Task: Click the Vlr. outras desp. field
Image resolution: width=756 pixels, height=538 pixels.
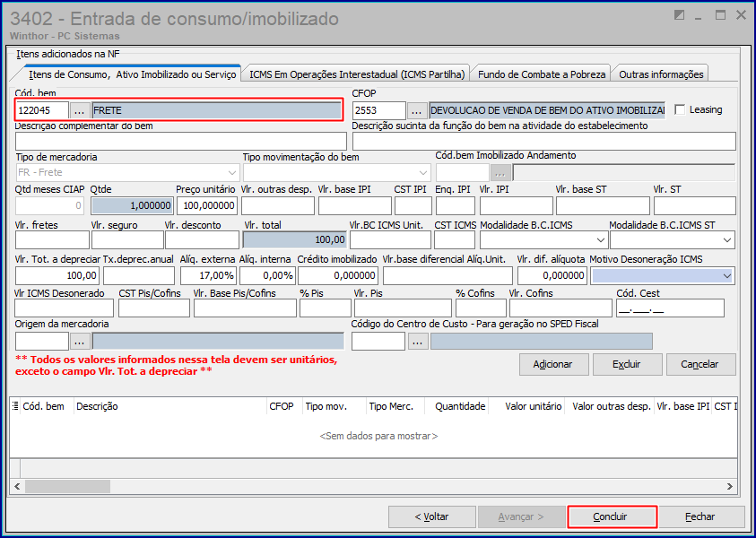Action: pyautogui.click(x=278, y=206)
